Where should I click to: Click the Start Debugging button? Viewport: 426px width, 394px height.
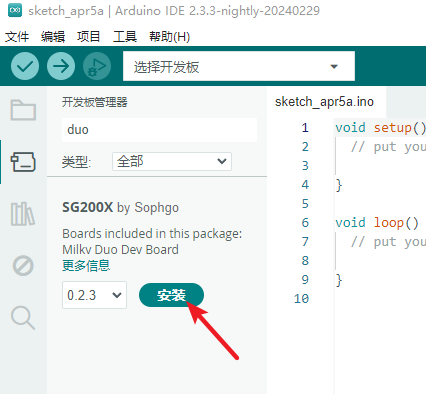coord(97,66)
